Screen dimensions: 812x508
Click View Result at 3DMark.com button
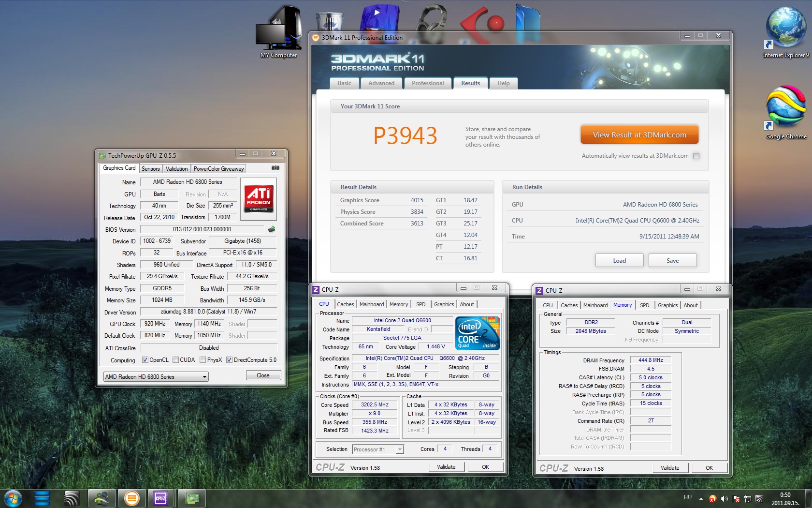(639, 135)
